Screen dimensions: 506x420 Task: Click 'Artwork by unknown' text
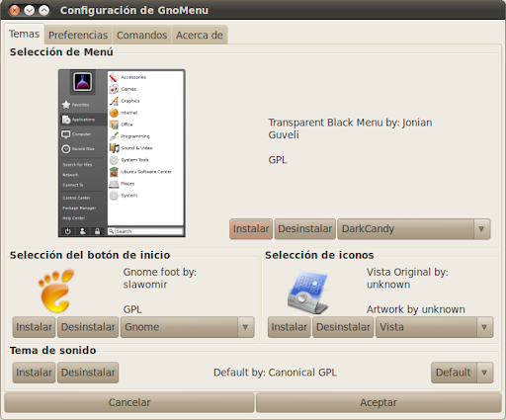(x=416, y=309)
